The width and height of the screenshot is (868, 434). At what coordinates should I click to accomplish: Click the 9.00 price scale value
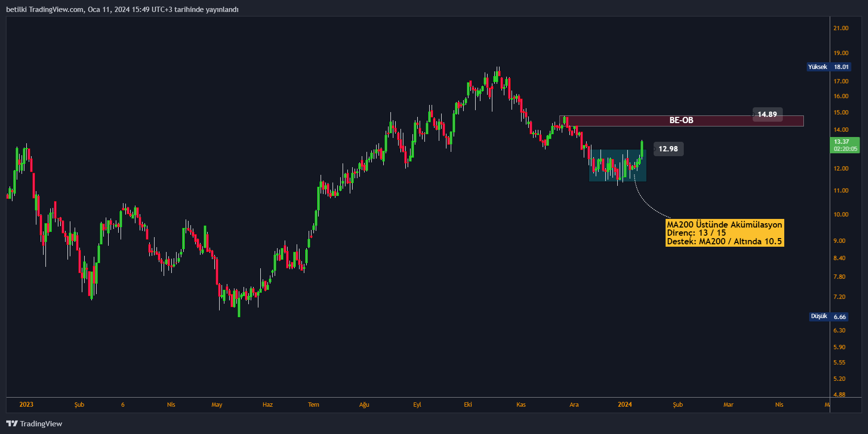[839, 241]
